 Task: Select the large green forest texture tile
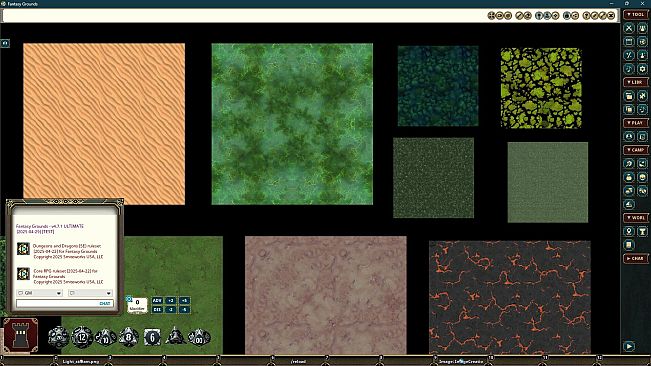tap(292, 124)
